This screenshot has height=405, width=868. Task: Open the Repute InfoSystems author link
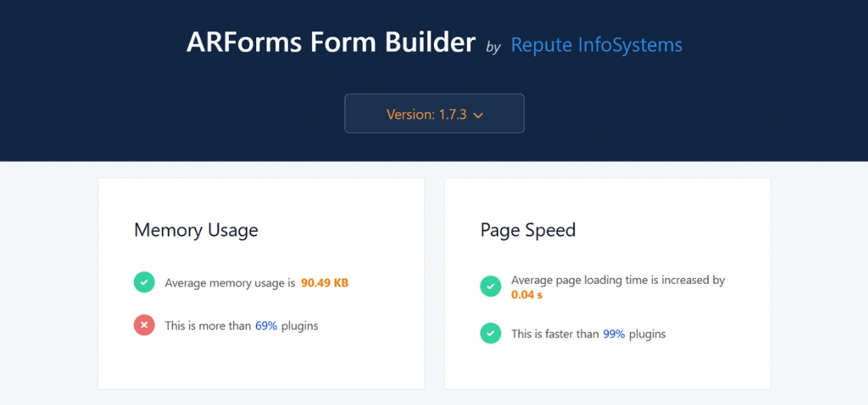point(596,45)
